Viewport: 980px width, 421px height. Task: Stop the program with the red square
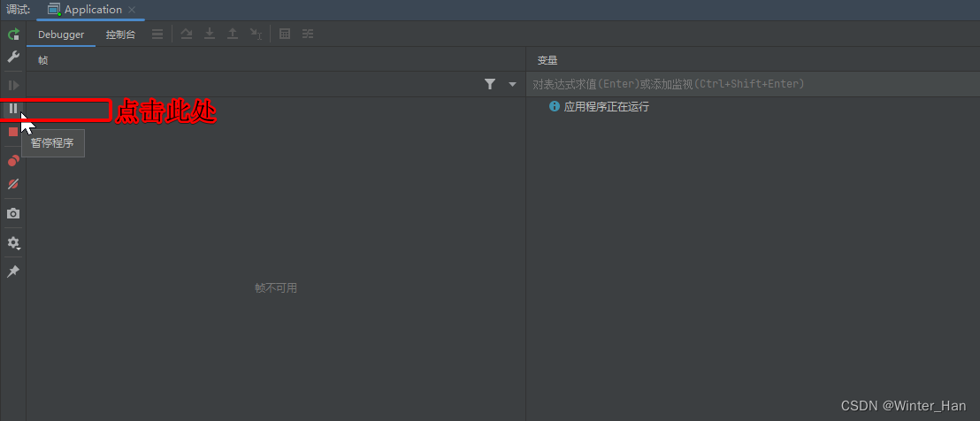click(13, 132)
